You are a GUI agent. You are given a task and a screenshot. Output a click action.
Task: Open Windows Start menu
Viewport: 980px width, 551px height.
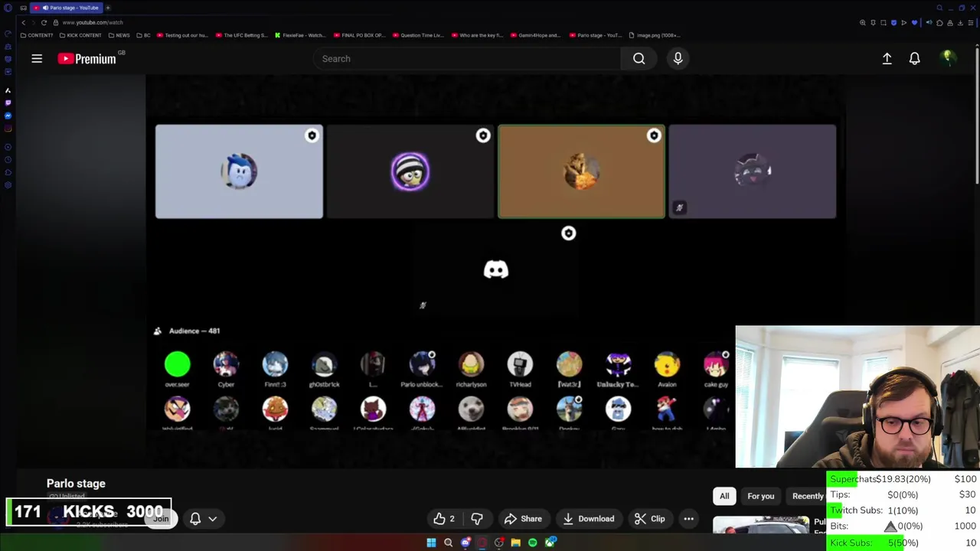pos(431,543)
